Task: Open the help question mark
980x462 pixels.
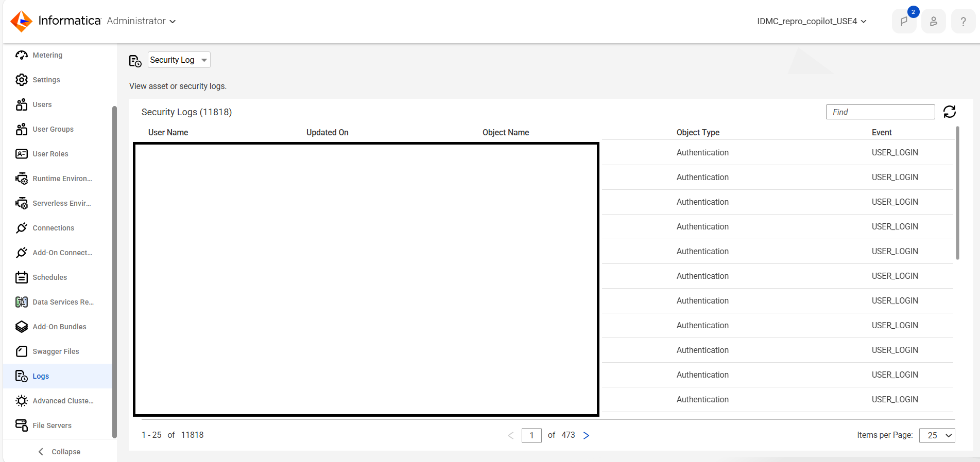Action: [963, 21]
